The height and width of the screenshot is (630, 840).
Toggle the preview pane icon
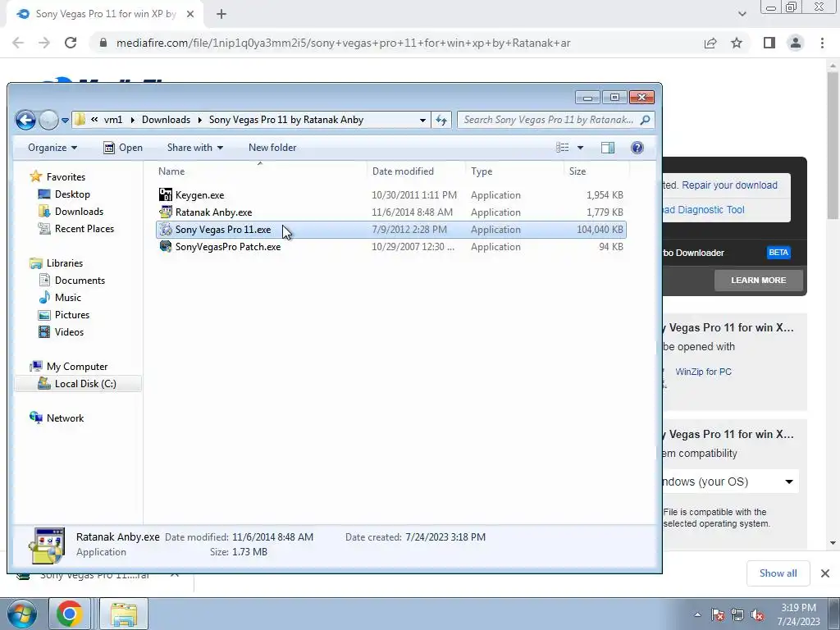point(608,148)
